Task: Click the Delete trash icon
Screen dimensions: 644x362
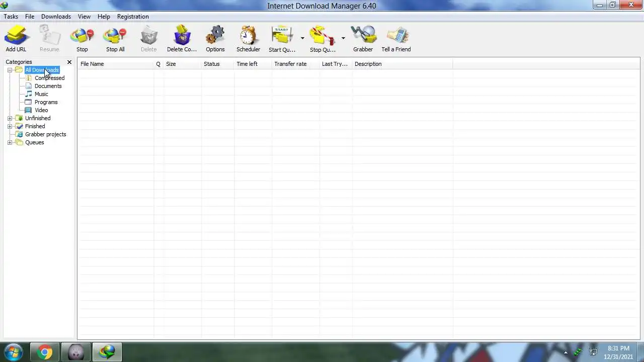Action: coord(148,36)
